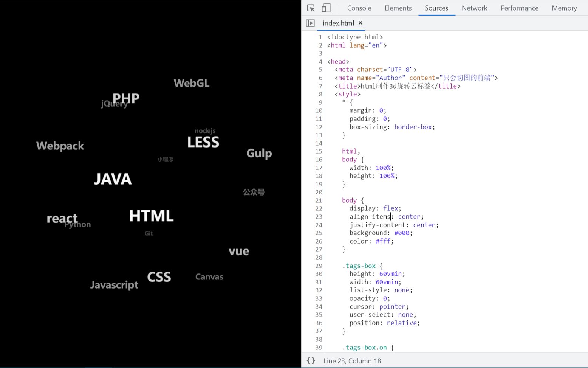
Task: Open the Elements tab
Action: 398,8
